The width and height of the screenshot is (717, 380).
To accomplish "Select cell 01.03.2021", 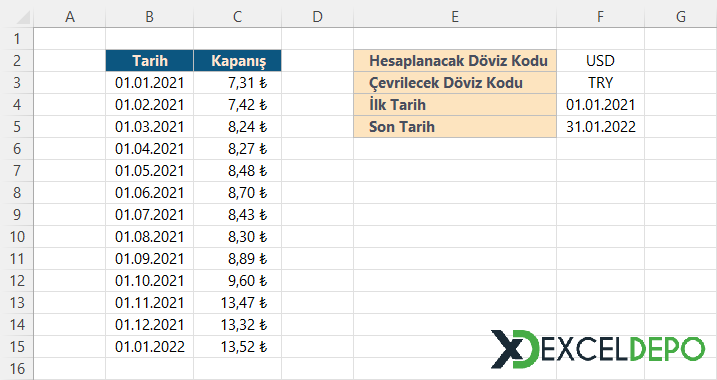I will [x=150, y=127].
